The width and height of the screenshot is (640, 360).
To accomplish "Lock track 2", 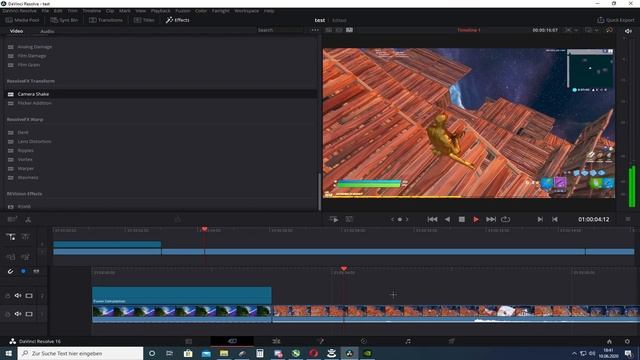I will click(7, 296).
